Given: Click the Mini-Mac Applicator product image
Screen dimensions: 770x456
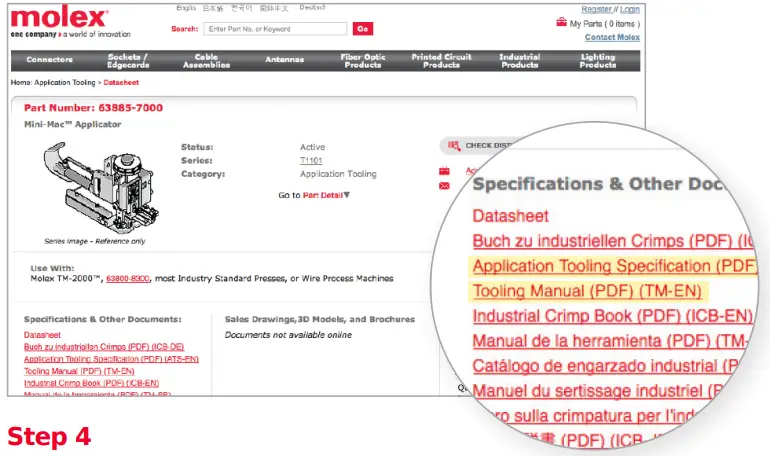Looking at the screenshot, I should (101, 188).
